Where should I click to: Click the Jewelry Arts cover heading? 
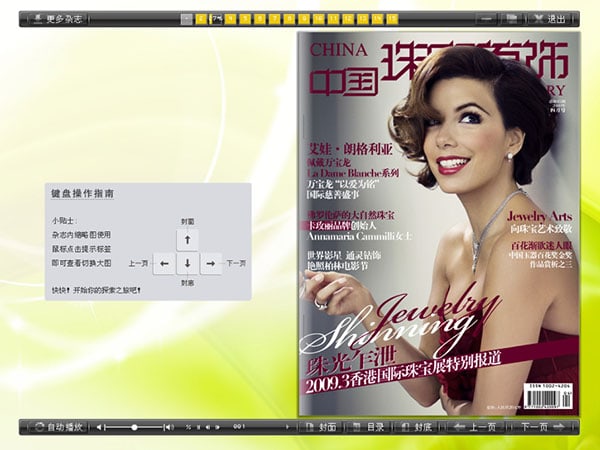pos(540,217)
